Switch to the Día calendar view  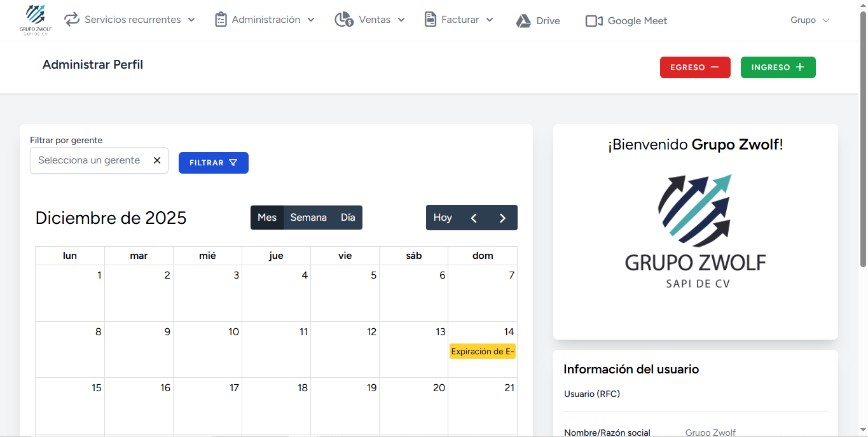click(x=347, y=217)
